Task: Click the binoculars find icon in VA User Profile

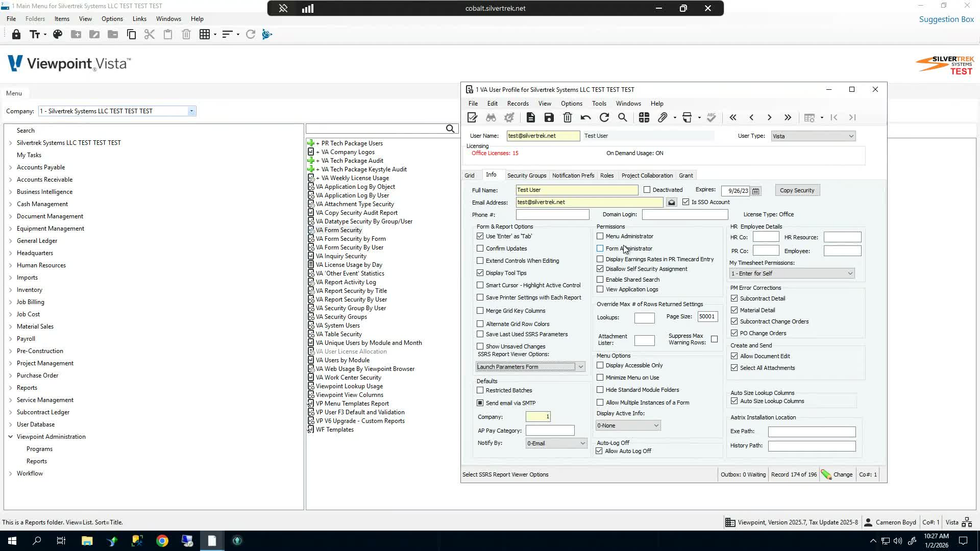Action: click(491, 118)
